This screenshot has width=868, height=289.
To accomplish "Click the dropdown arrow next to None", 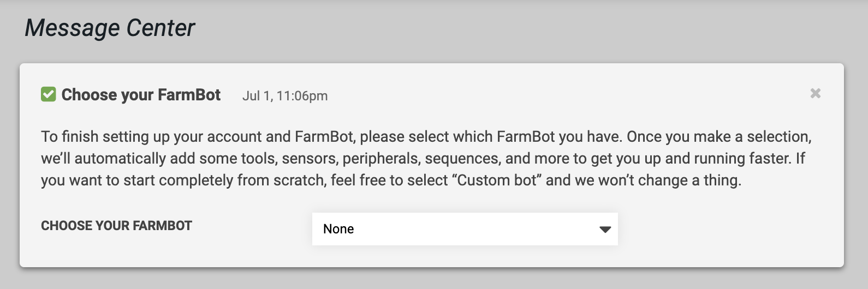I will (605, 230).
